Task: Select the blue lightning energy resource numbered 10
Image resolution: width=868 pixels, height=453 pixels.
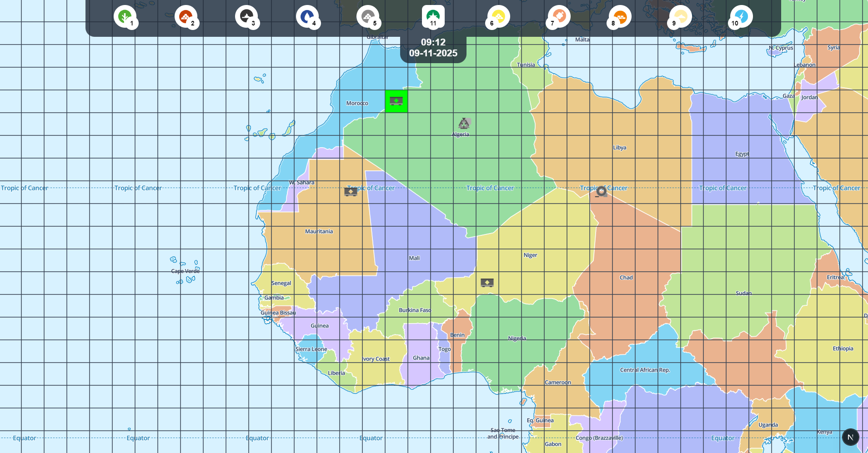Action: pyautogui.click(x=741, y=17)
